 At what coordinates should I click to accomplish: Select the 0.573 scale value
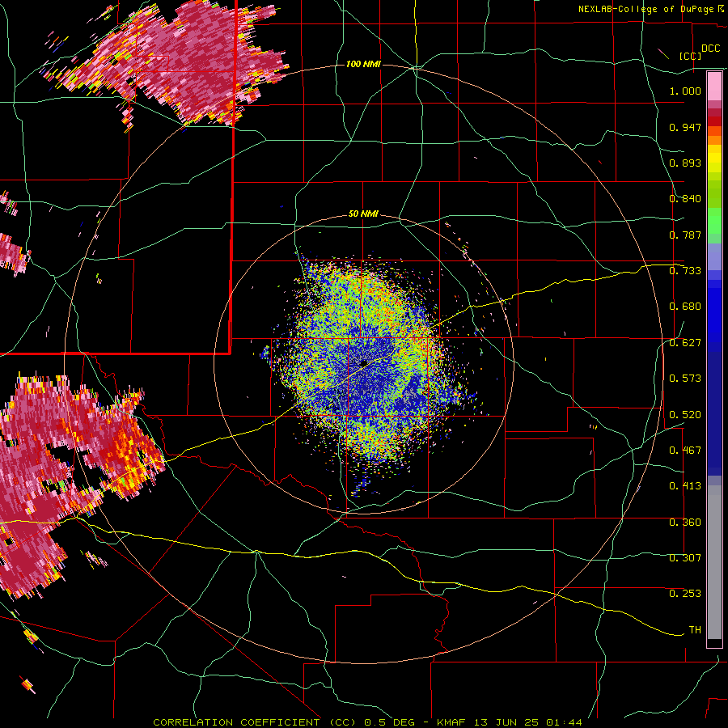point(685,379)
